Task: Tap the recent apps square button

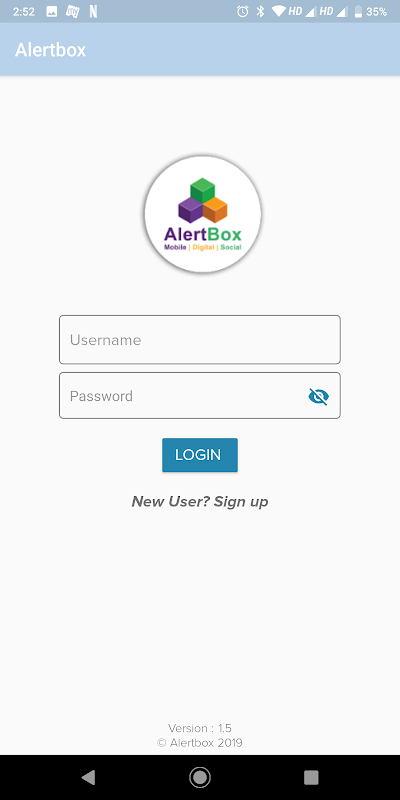Action: click(x=311, y=777)
